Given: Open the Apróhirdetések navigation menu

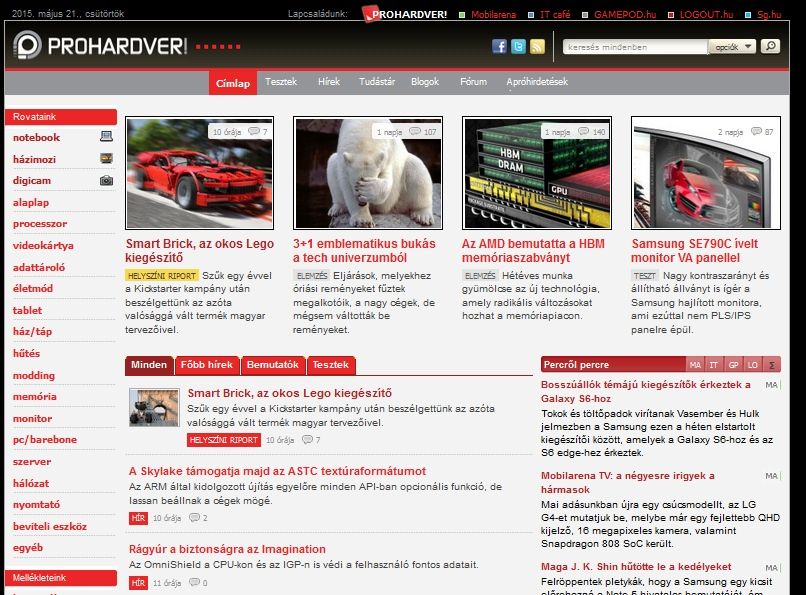Looking at the screenshot, I should click(x=537, y=81).
